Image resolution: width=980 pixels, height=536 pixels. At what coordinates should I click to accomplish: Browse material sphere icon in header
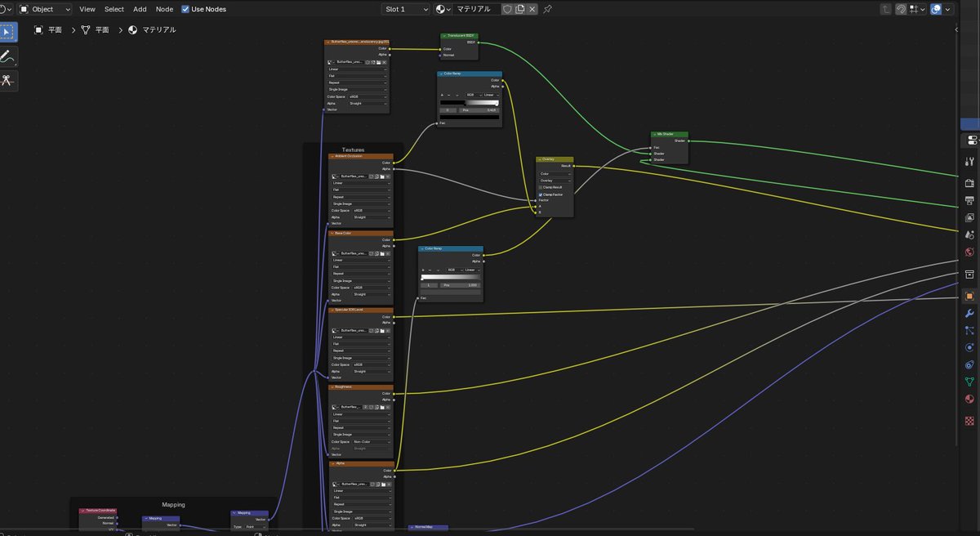(x=442, y=9)
